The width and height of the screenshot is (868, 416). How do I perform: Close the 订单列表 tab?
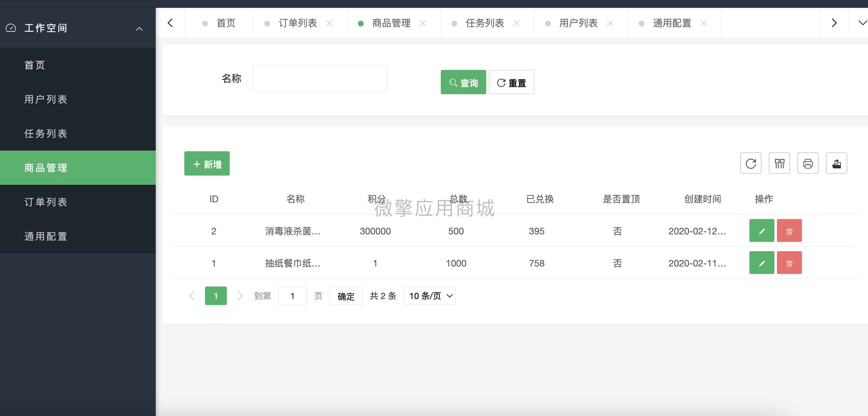tap(329, 23)
